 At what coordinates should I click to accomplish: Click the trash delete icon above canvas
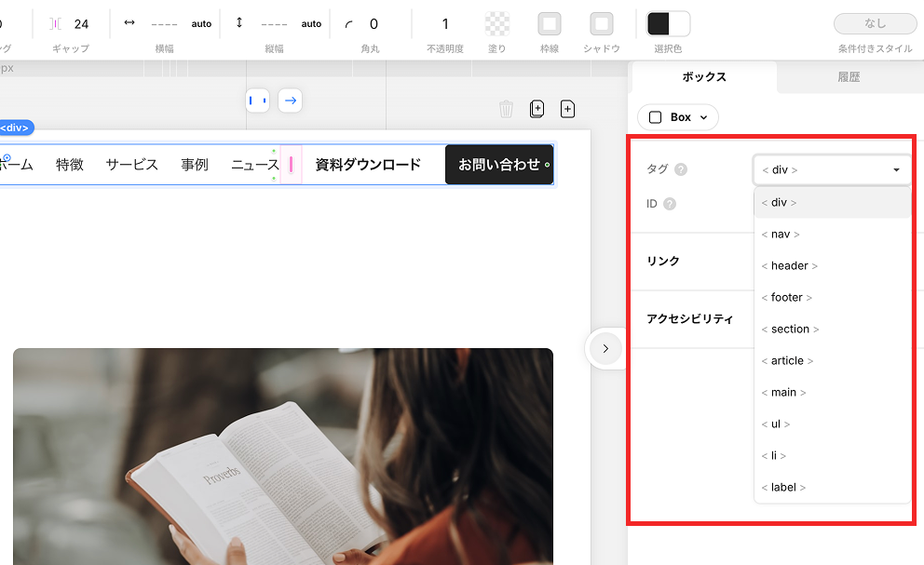tap(506, 110)
